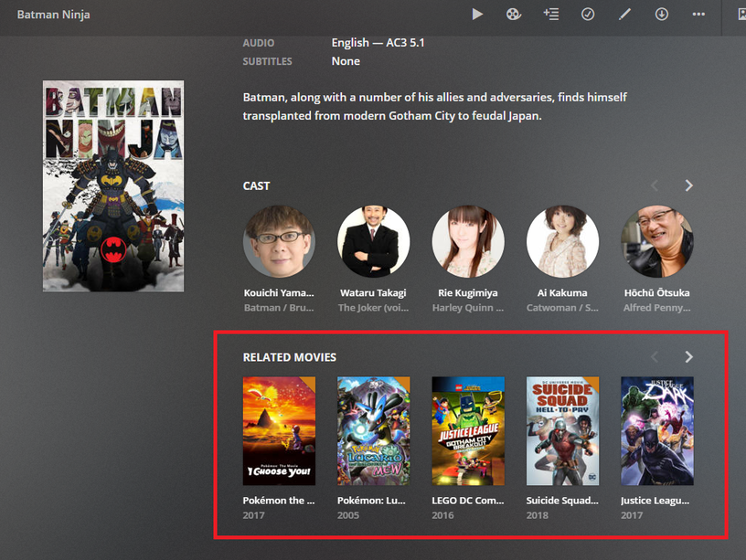Click the Rie Kugimiya name link
The width and height of the screenshot is (746, 560).
(x=468, y=293)
